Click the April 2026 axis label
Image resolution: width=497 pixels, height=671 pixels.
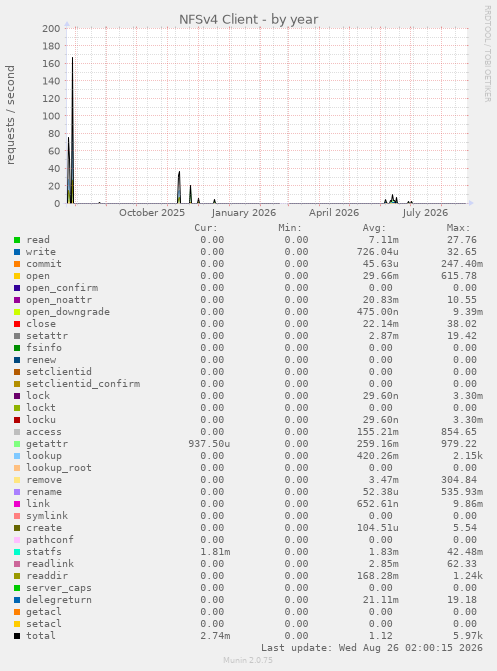coord(334,213)
